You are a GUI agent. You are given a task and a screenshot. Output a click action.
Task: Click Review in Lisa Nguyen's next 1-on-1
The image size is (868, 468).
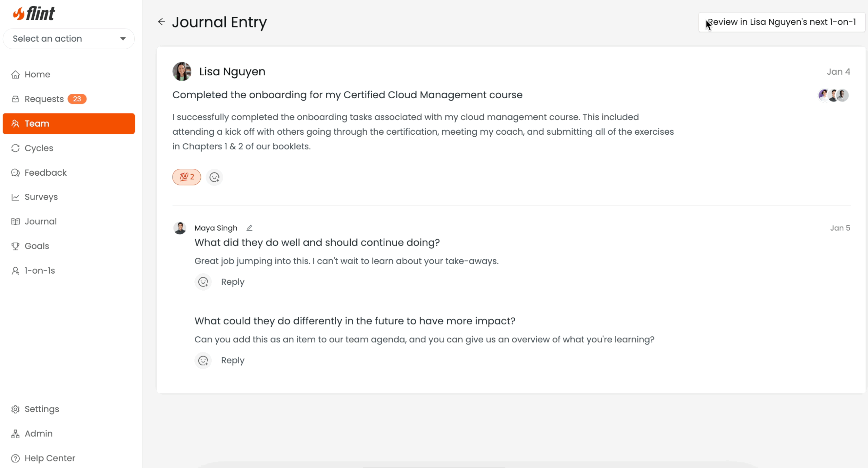(x=782, y=22)
